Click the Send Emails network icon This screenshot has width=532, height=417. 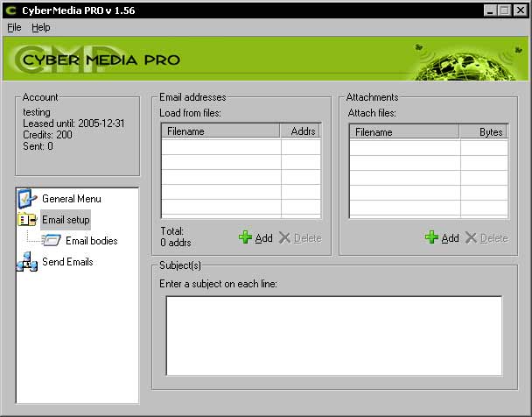27,261
